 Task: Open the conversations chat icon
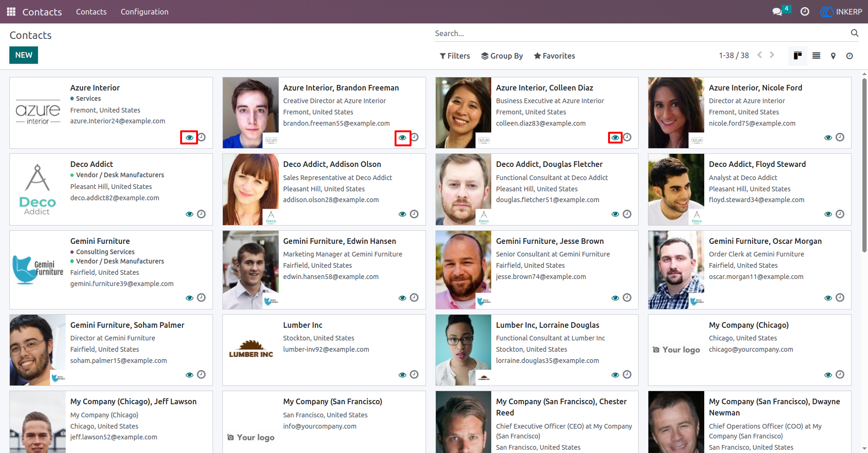pyautogui.click(x=777, y=12)
